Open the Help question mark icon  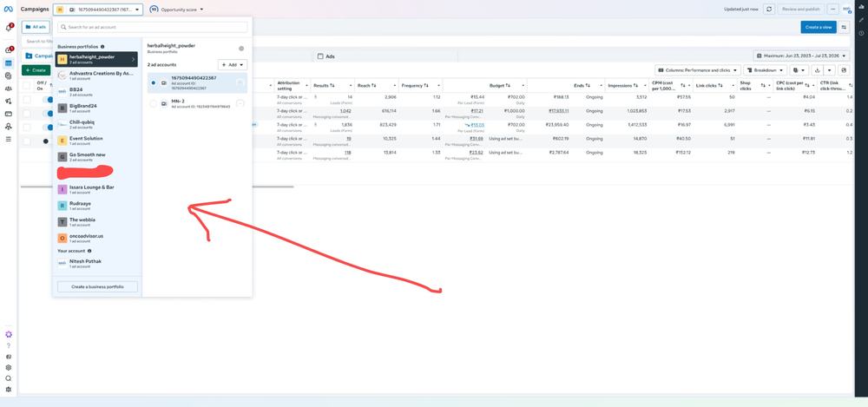coord(9,345)
